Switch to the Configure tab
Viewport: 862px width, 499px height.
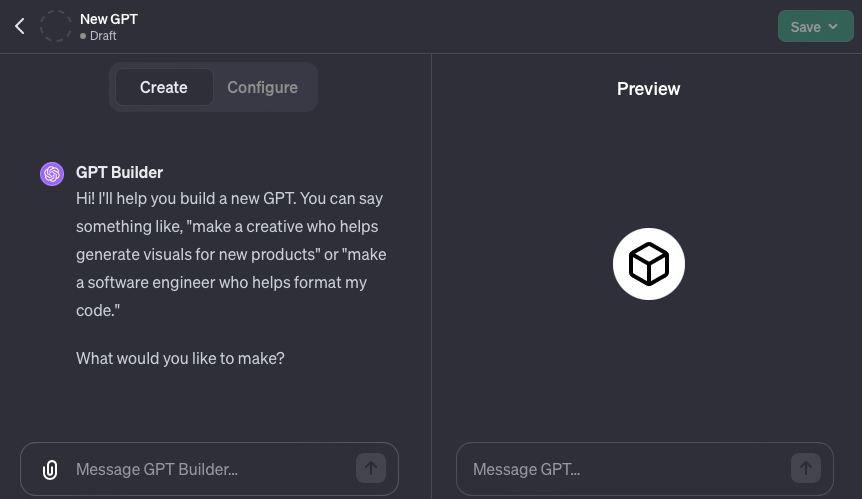pyautogui.click(x=262, y=87)
